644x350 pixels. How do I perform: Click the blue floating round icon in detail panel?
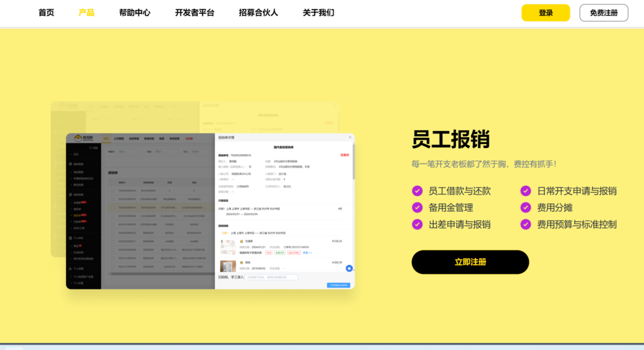(x=349, y=268)
